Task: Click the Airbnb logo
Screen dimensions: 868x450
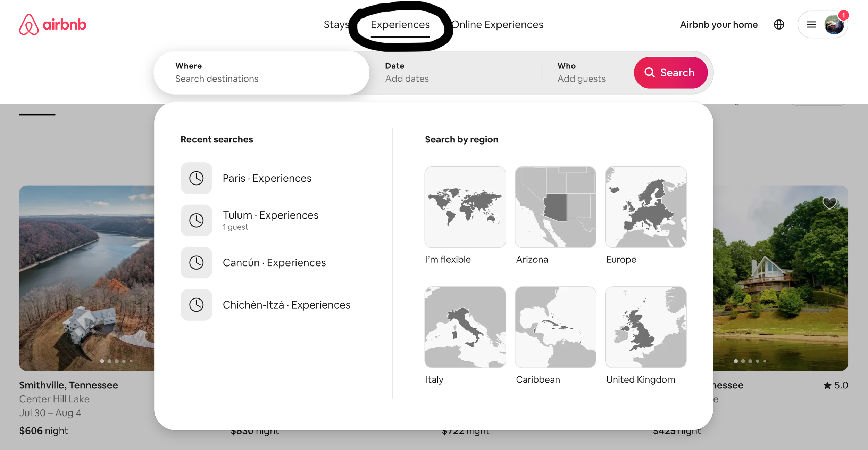Action: coord(53,24)
